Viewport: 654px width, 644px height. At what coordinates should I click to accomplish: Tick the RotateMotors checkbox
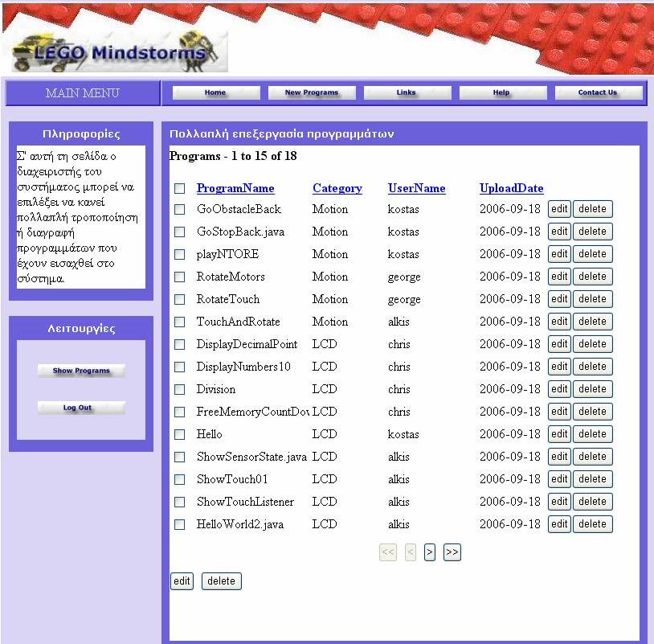[x=179, y=277]
